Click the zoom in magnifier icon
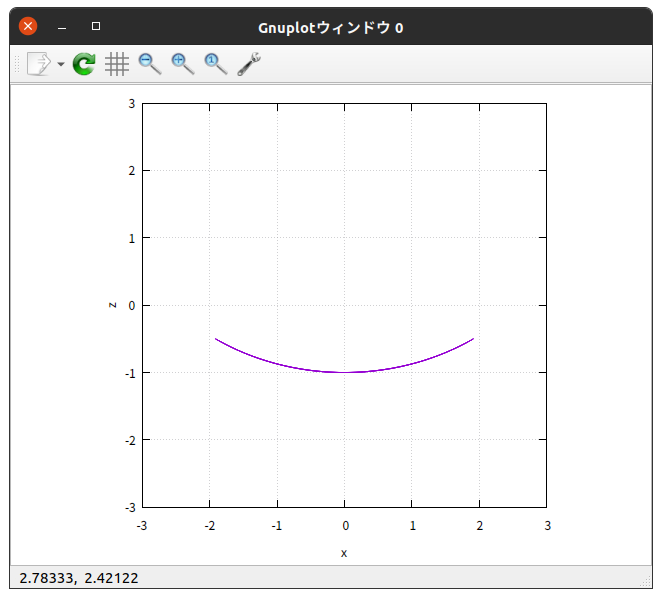The image size is (662, 598). point(183,64)
